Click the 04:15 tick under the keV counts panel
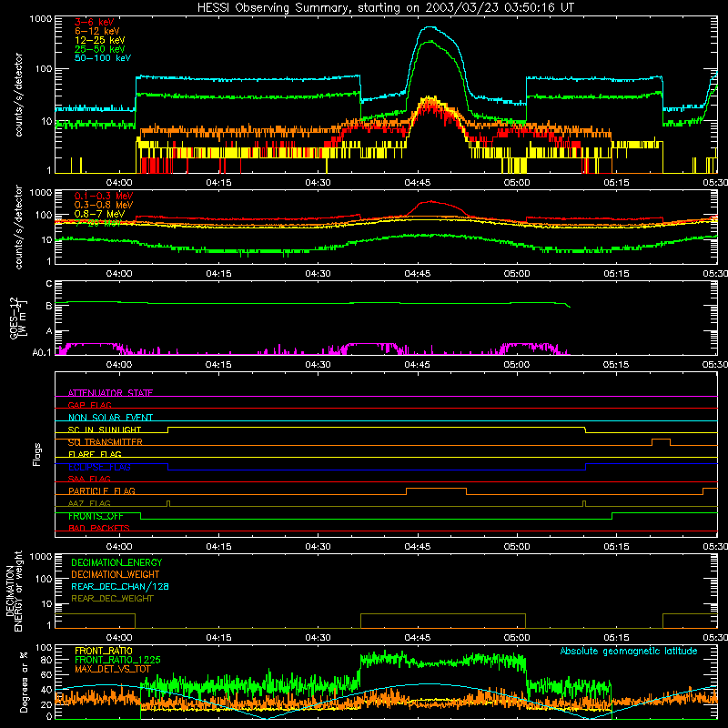The width and height of the screenshot is (728, 728). (x=218, y=183)
